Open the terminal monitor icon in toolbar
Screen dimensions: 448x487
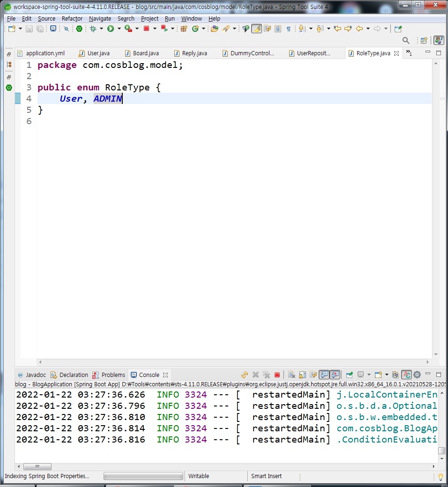point(53,29)
